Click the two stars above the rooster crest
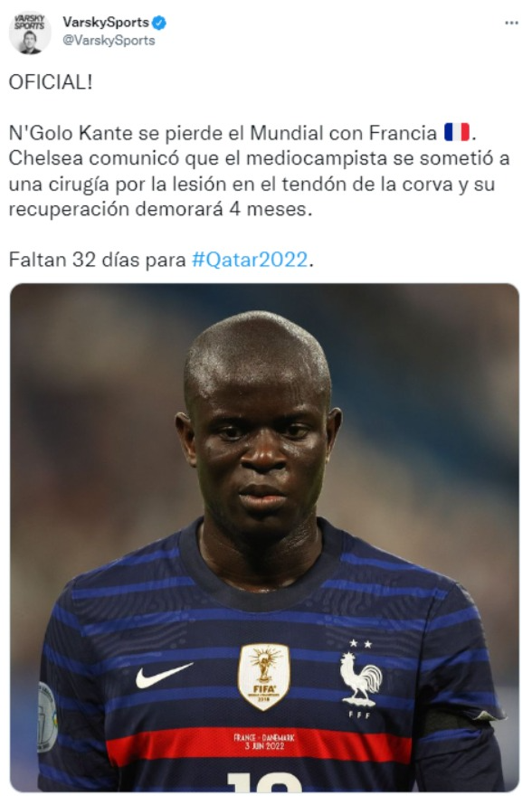Viewport: 532px width, 805px height. pyautogui.click(x=360, y=643)
